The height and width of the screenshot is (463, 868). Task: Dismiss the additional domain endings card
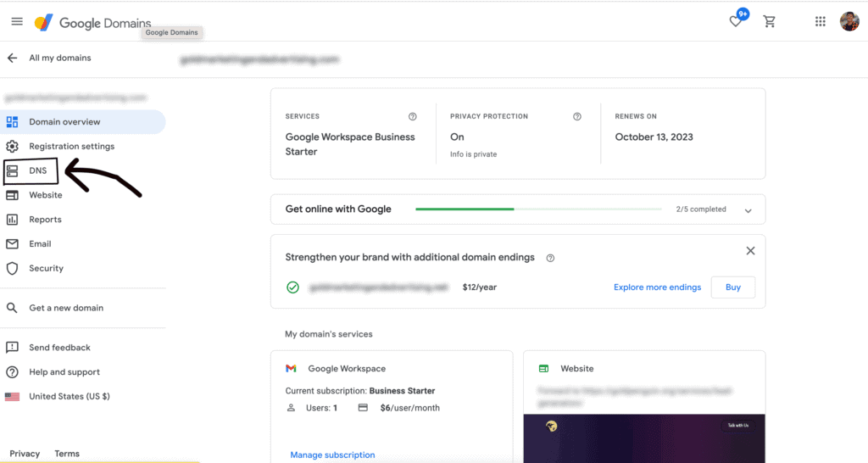tap(750, 251)
